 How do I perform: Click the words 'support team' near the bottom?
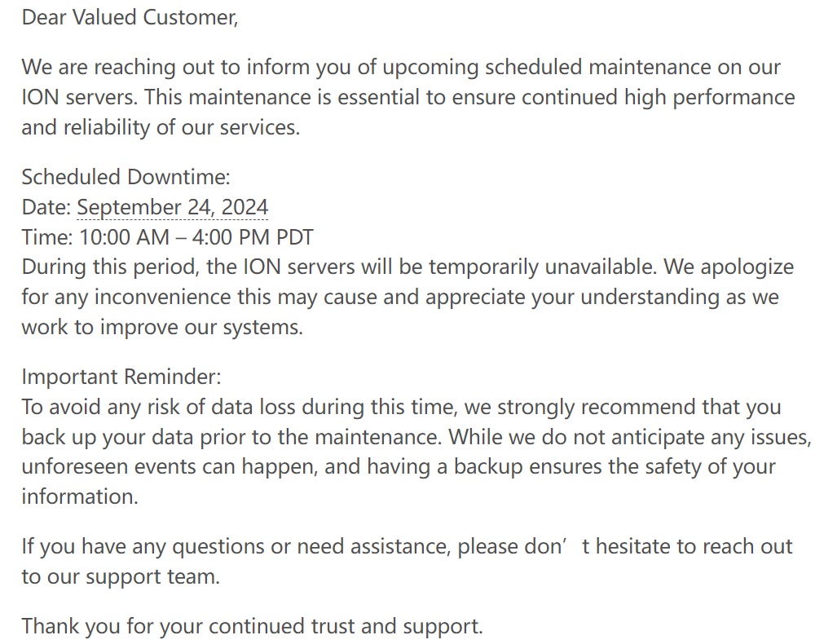(152, 577)
